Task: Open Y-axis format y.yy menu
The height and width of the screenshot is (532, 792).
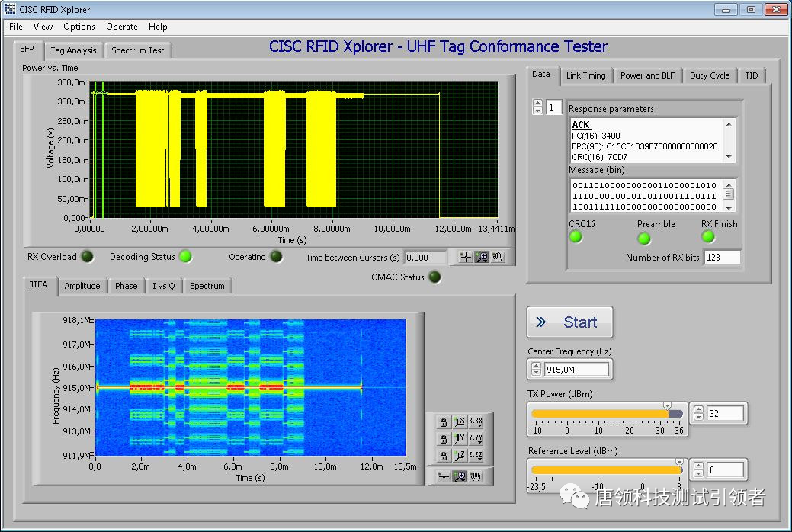Action: point(476,438)
